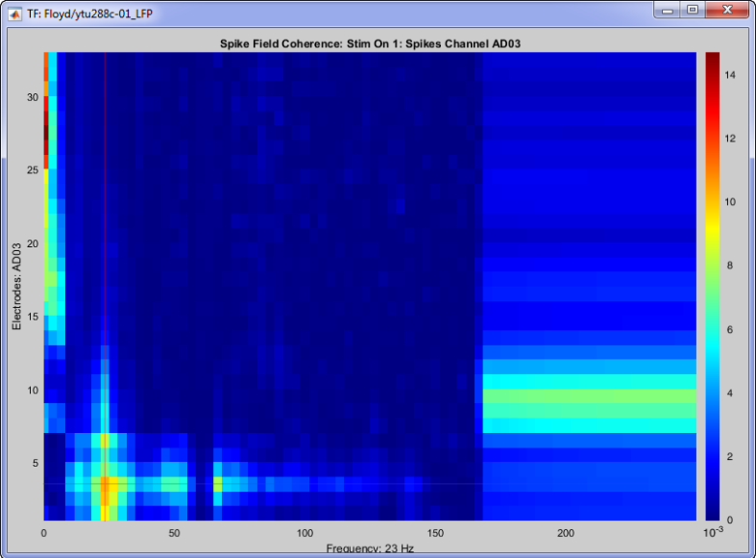Screen dimensions: 756x558
Task: Click the y-axis tick label 30
Action: click(32, 97)
